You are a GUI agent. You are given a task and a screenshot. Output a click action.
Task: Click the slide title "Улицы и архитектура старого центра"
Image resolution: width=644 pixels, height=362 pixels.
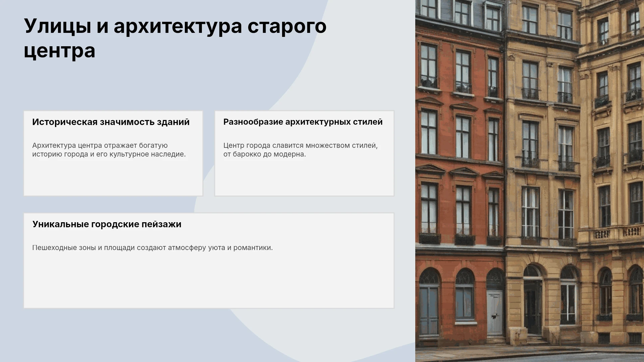click(175, 38)
